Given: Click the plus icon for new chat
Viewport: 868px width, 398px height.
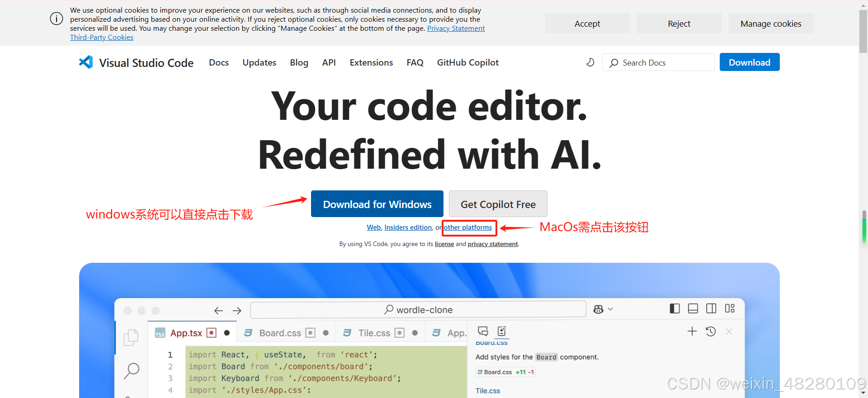Looking at the screenshot, I should coord(692,332).
